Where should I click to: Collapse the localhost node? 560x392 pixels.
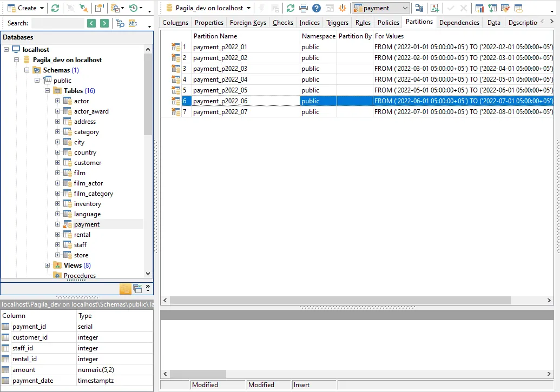pos(6,49)
